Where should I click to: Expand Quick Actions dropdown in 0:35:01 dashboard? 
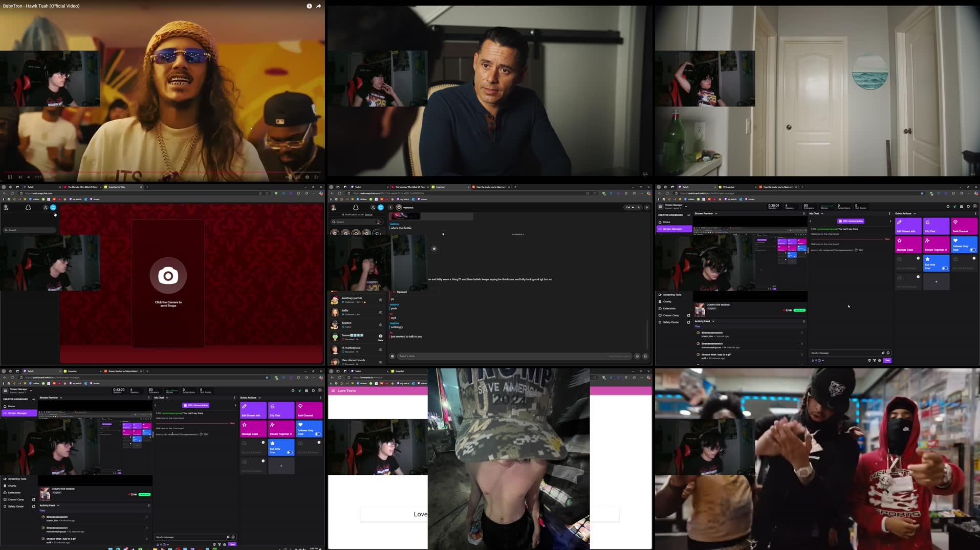(x=914, y=213)
